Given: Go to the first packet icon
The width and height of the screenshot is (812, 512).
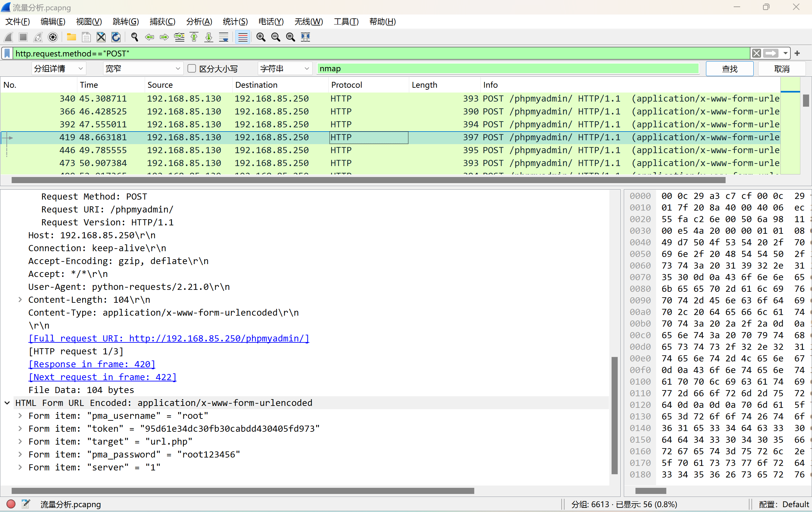Looking at the screenshot, I should (x=194, y=37).
